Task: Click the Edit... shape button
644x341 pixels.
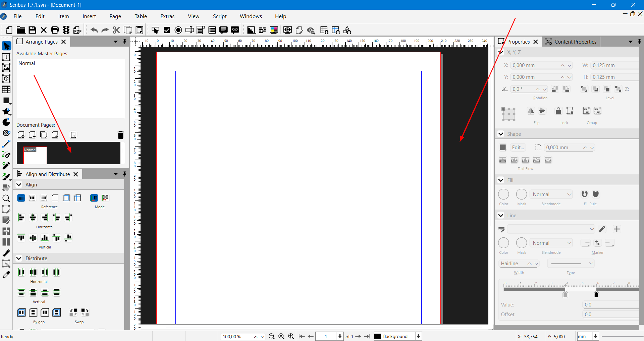Action: (x=518, y=148)
